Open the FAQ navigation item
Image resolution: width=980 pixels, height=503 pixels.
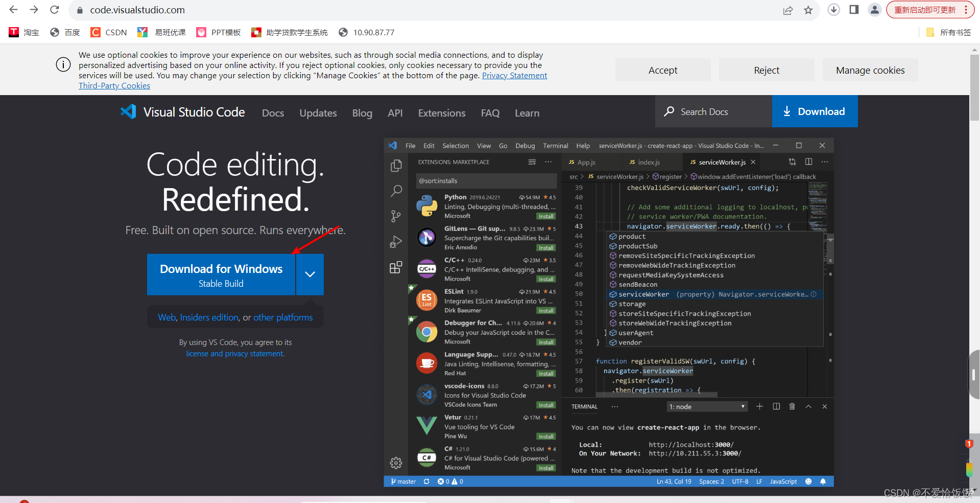[x=490, y=113]
